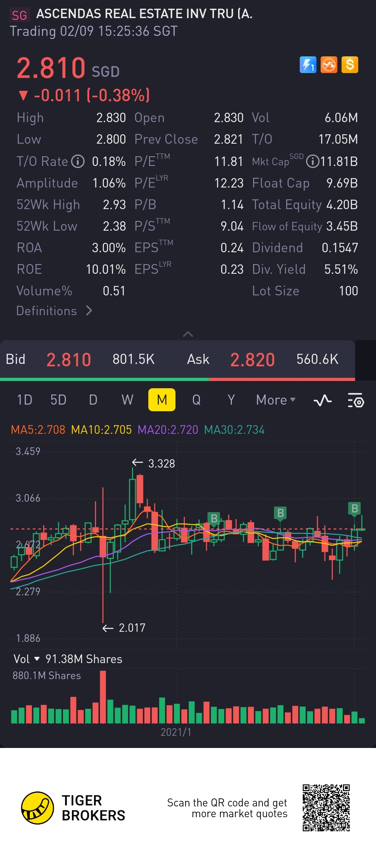Open the More timeframes dropdown
The width and height of the screenshot is (376, 868).
275,400
